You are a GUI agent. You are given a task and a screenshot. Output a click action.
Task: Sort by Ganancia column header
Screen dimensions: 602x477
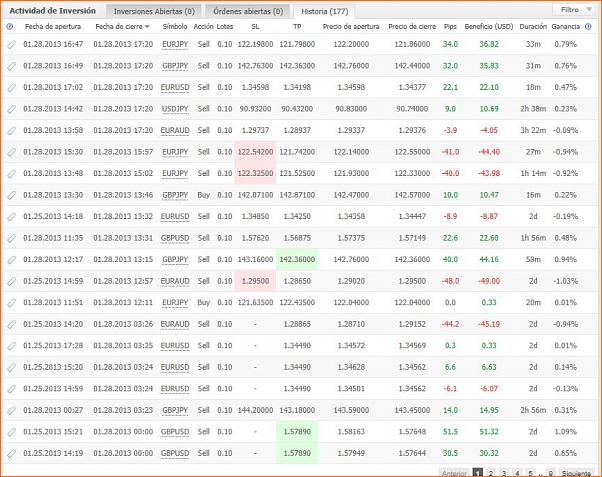coord(566,26)
